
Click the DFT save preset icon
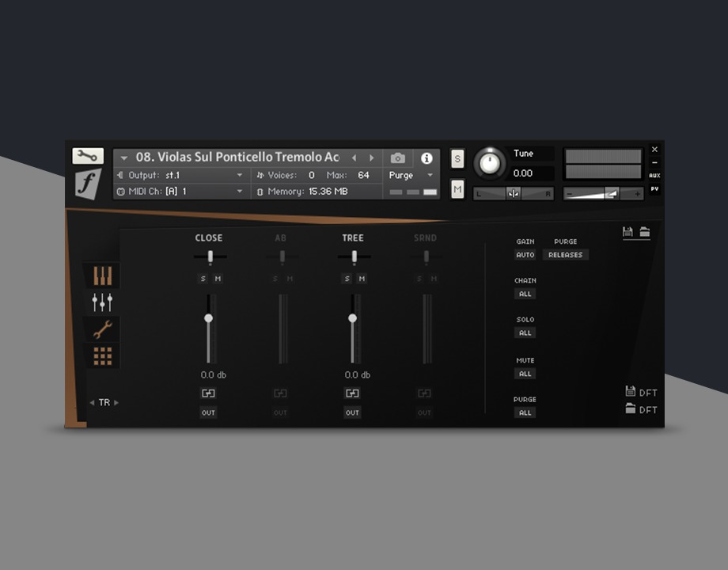631,392
